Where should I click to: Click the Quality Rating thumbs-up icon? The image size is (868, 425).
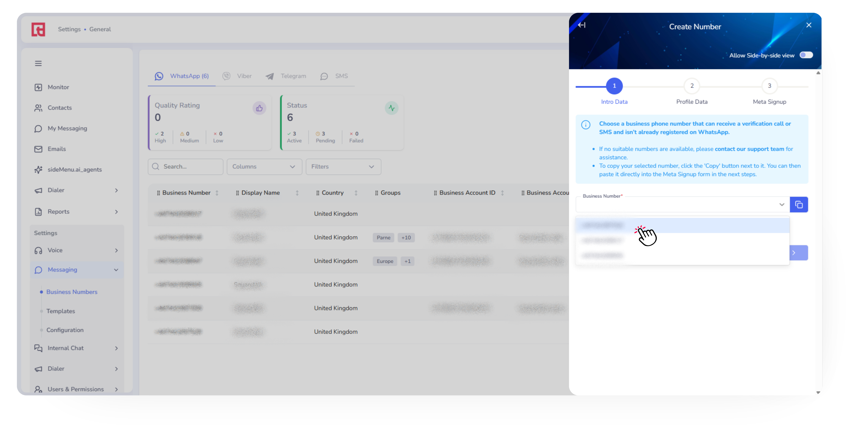[x=259, y=108]
